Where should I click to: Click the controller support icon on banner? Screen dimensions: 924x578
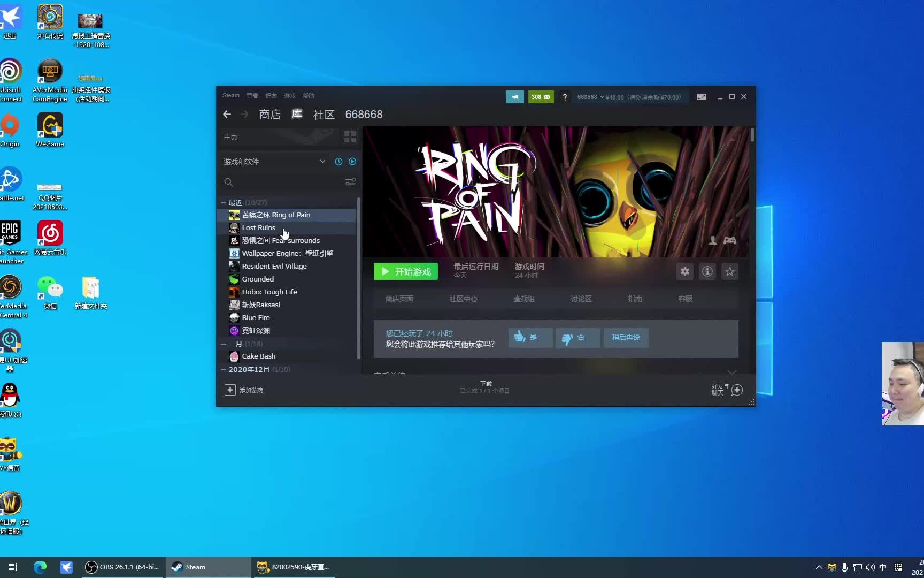pyautogui.click(x=730, y=241)
